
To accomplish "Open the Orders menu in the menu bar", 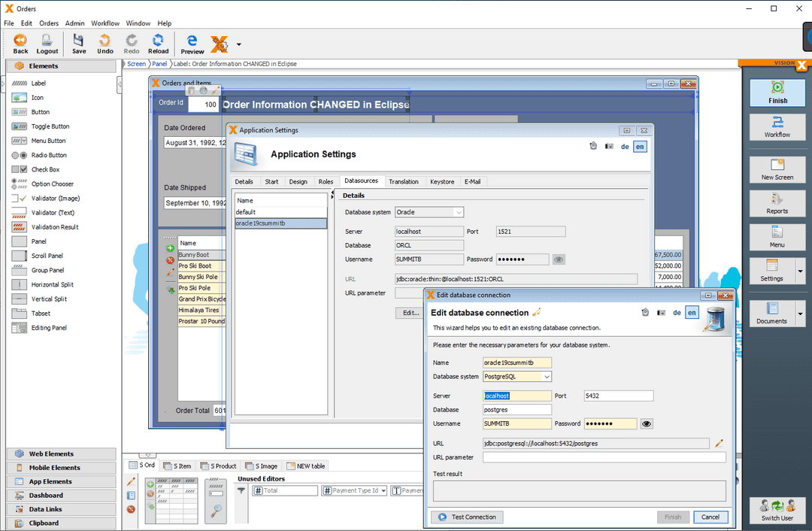I will (x=48, y=23).
